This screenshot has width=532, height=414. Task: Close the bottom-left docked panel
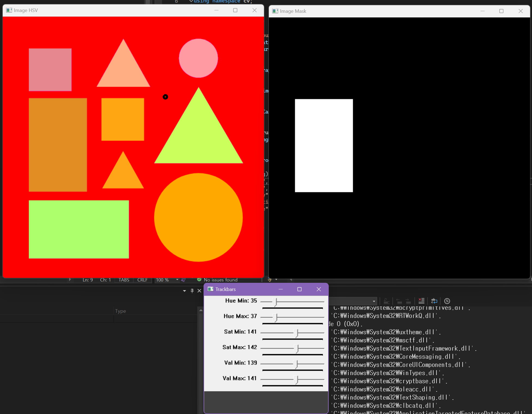tap(199, 291)
